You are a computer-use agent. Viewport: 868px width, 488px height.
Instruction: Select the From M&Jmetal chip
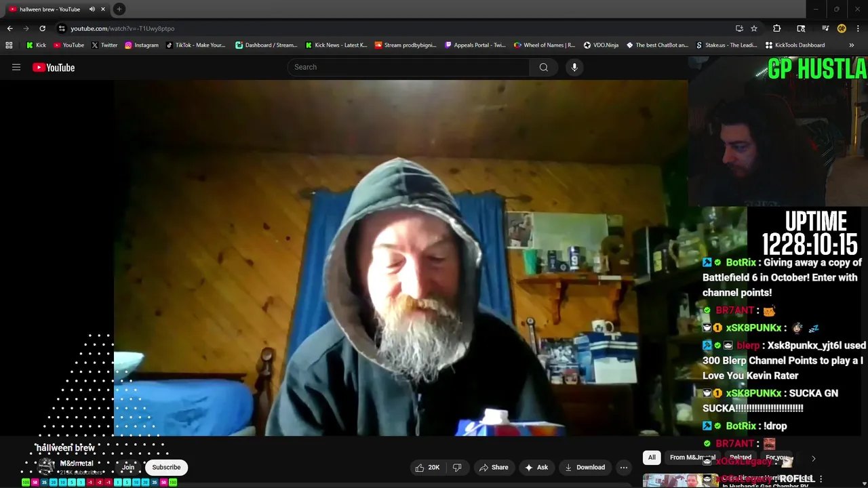[x=692, y=457]
